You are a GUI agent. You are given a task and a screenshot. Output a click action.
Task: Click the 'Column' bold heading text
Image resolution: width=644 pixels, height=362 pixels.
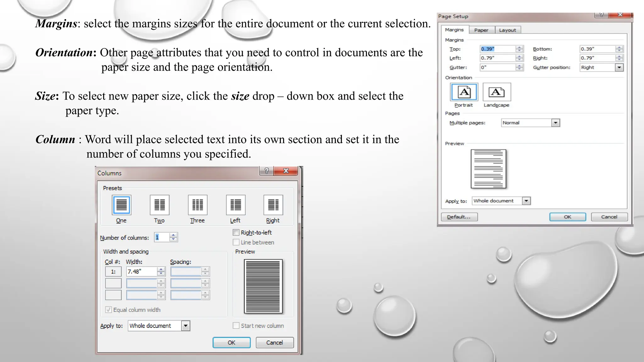pos(55,139)
